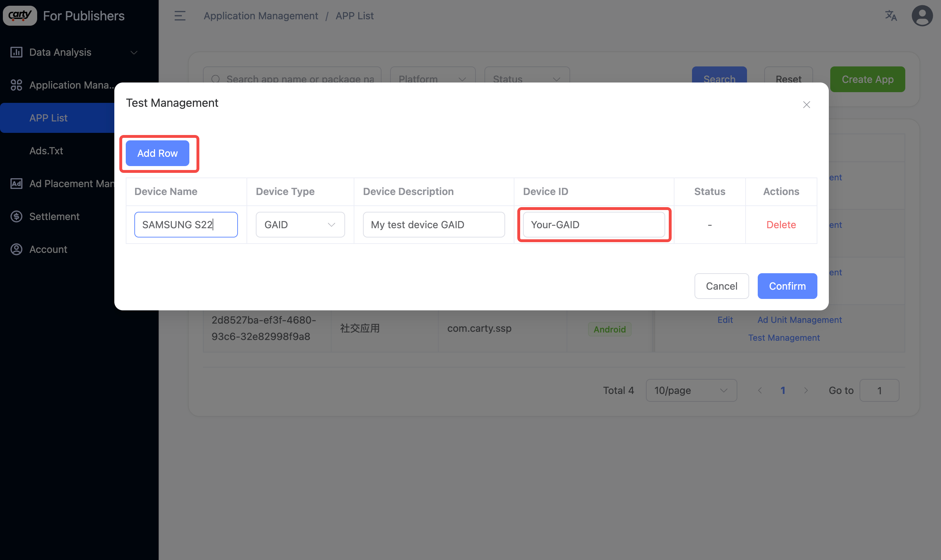Click the Application Management grid icon
The height and width of the screenshot is (560, 941).
[16, 85]
